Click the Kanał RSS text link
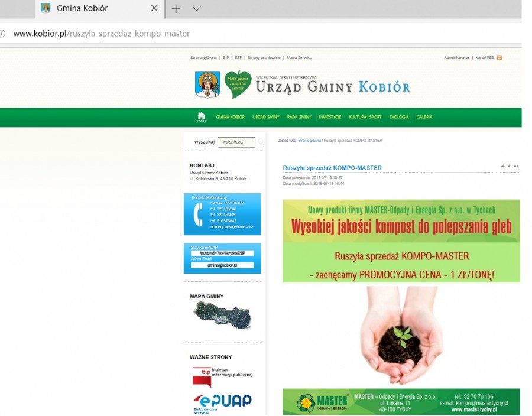Screen dimensions: 532x416 [484, 58]
